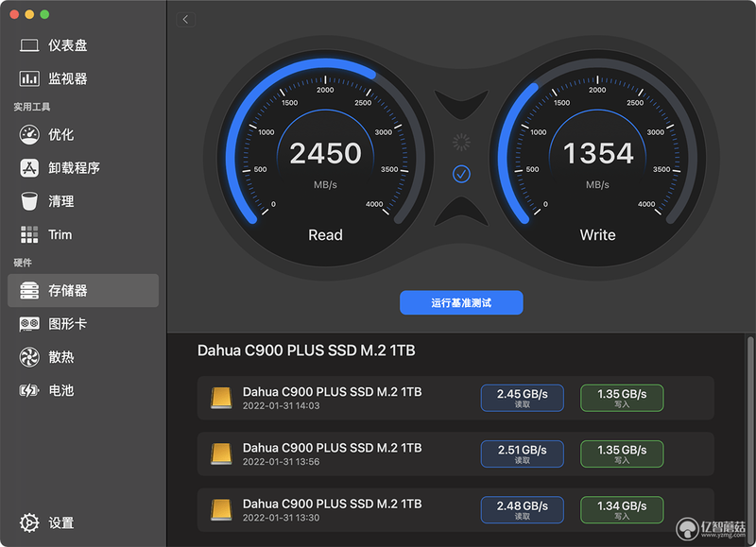Click the 硬件 section header
756x547 pixels.
pos(23,263)
